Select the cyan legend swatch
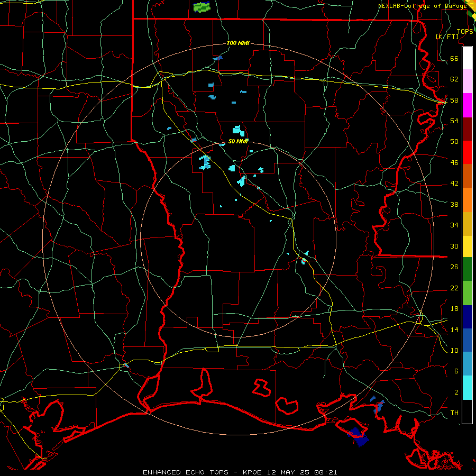Viewport: 476px width, 476px height. (x=467, y=388)
